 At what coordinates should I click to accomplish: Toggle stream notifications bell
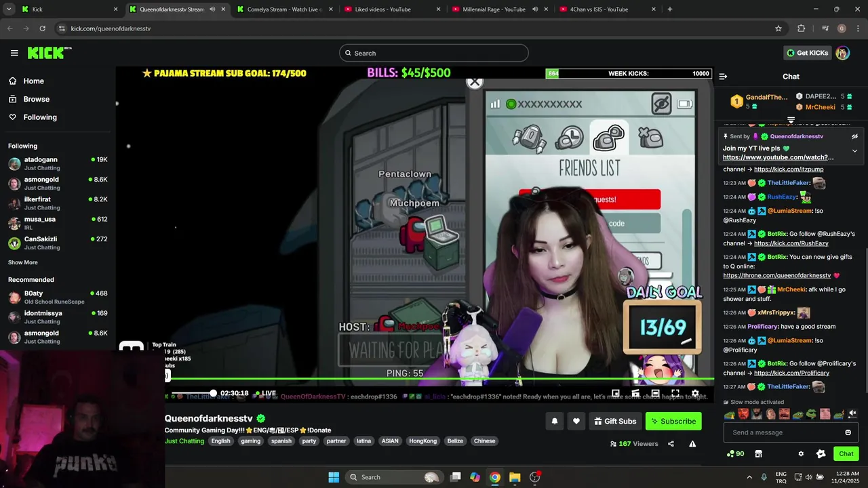tap(554, 421)
